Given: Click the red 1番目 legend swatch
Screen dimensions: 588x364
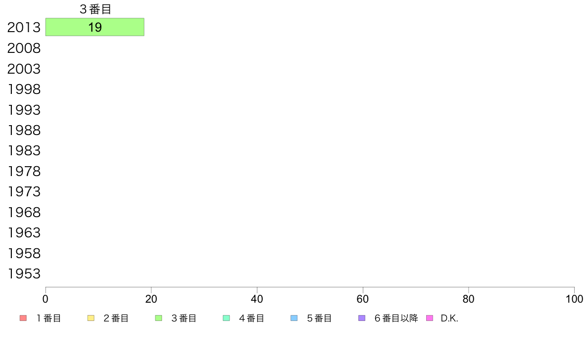Looking at the screenshot, I should pyautogui.click(x=23, y=318).
